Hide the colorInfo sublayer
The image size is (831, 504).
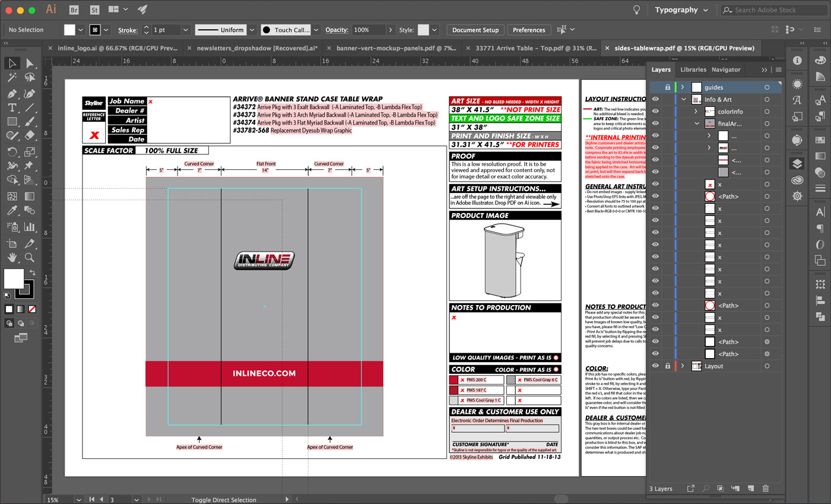pos(655,112)
